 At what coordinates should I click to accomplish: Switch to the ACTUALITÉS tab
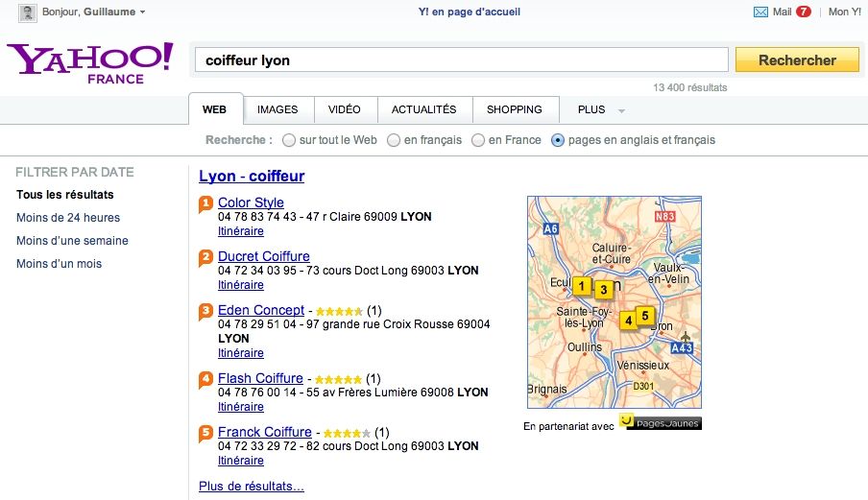point(424,109)
